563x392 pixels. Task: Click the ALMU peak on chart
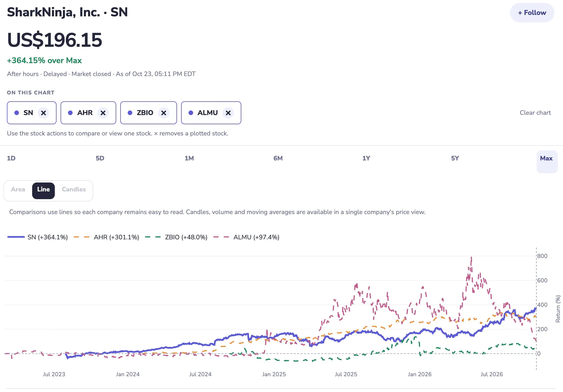(x=471, y=258)
